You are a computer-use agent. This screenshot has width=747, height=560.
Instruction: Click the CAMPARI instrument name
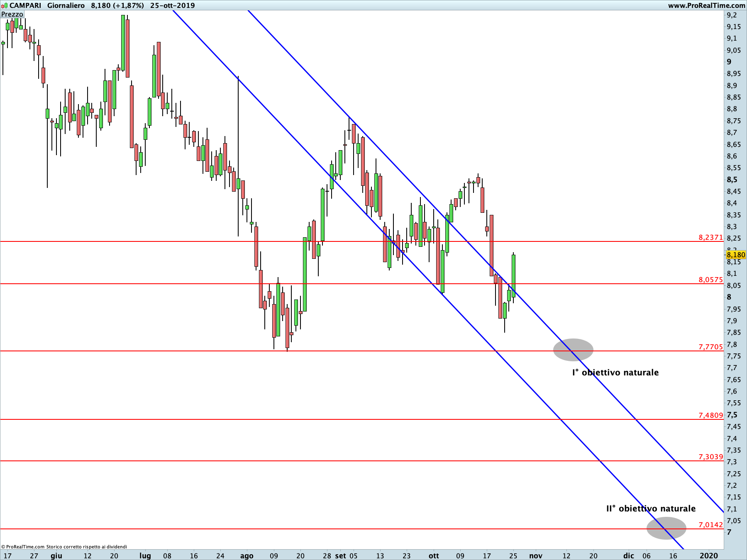click(25, 5)
